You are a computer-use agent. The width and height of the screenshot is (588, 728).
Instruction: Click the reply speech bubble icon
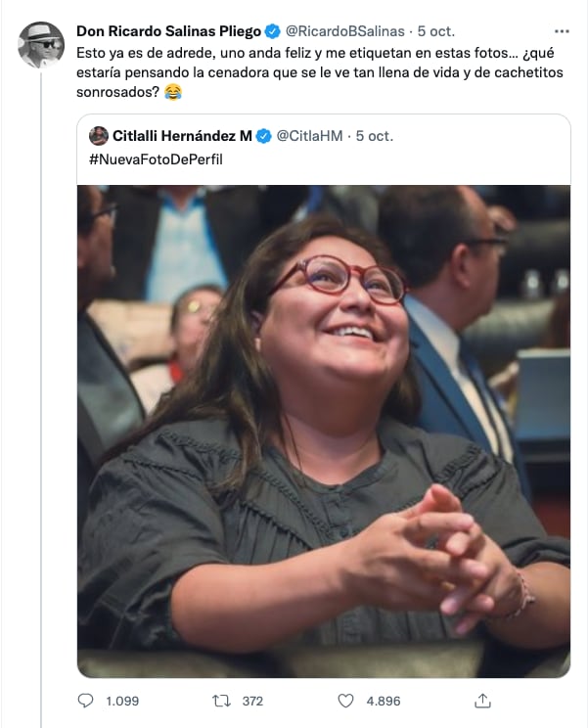pos(85,701)
